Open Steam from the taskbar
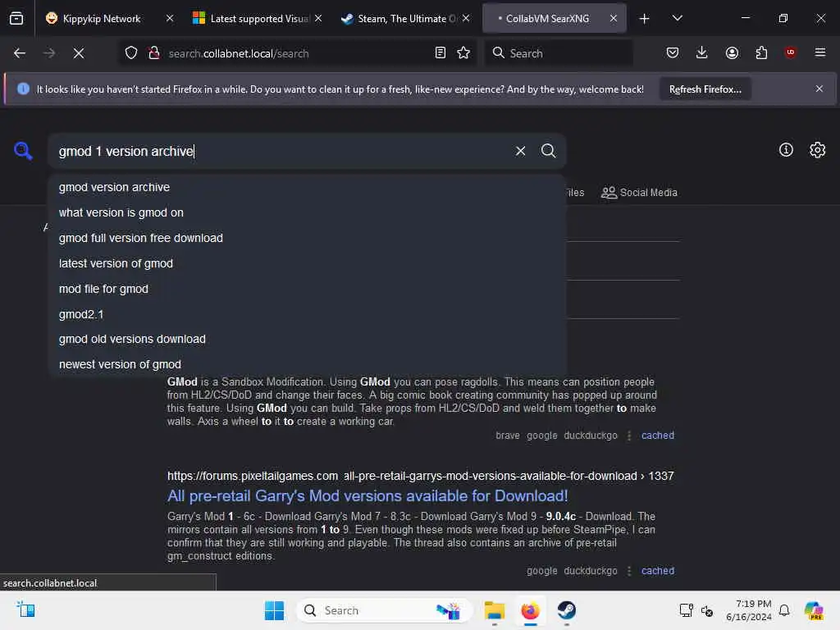The width and height of the screenshot is (840, 630). (566, 610)
